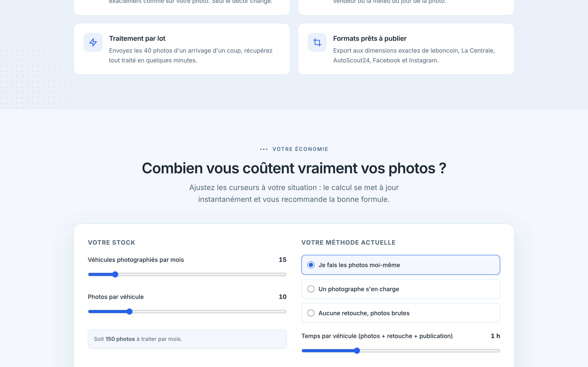The width and height of the screenshot is (588, 367).
Task: Click the "VOTRE MÉTHODE ACTUELLE" section label
Action: point(349,242)
